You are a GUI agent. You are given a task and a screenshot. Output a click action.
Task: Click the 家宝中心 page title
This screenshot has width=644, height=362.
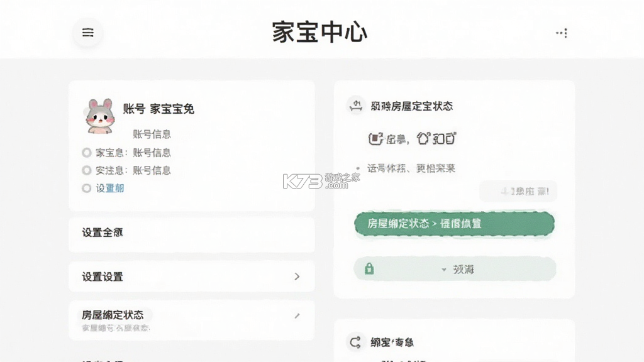tap(319, 32)
